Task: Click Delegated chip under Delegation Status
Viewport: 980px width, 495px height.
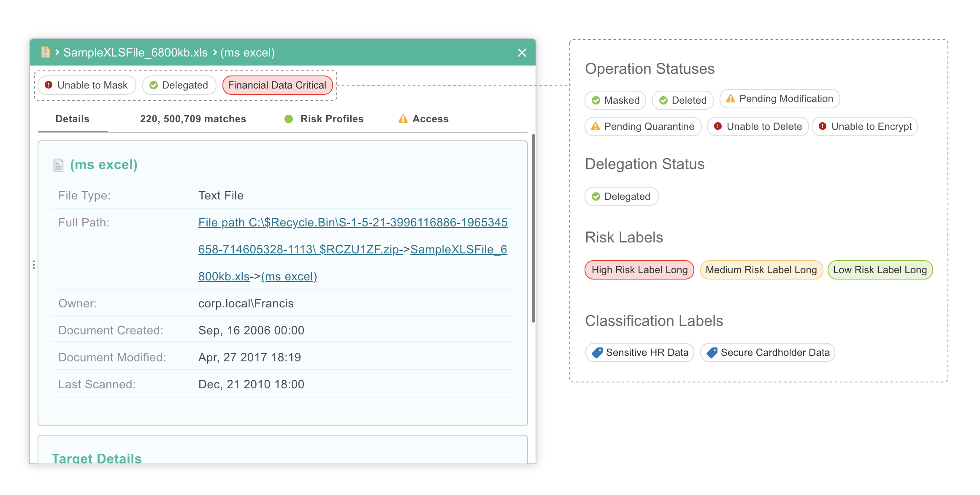Action: 622,196
